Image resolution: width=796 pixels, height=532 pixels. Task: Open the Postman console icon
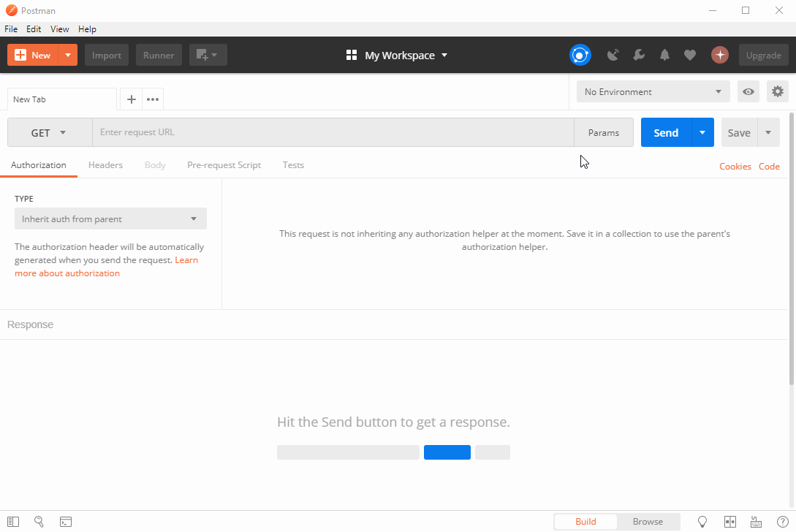66,521
